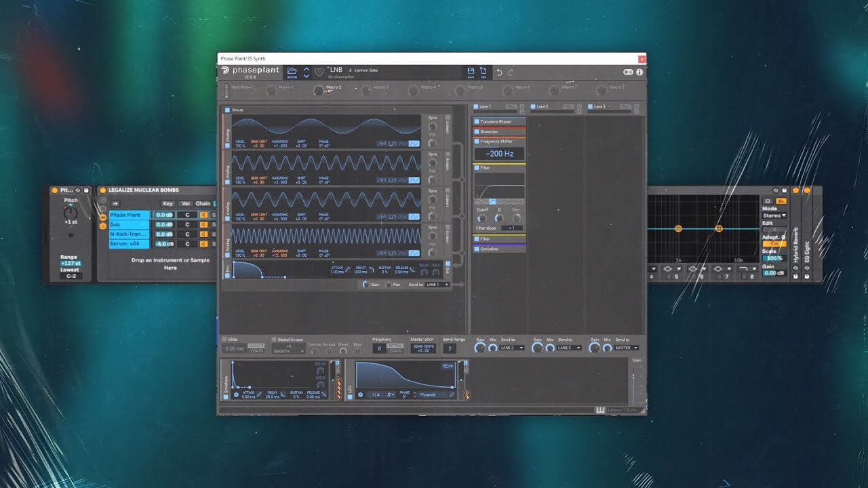868x488 pixels.
Task: Solo the Phase Plant chain with S button
Action: pos(213,215)
